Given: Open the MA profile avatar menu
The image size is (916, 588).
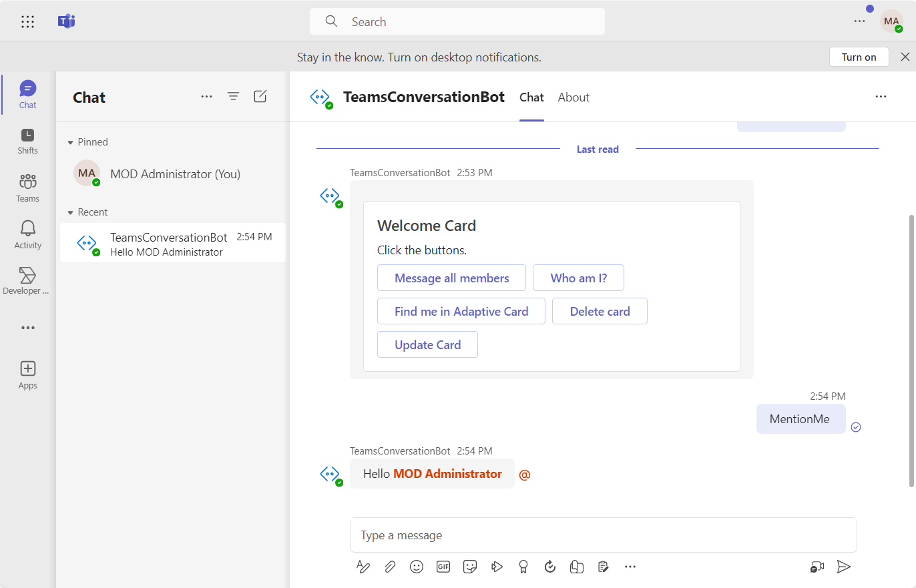Looking at the screenshot, I should pyautogui.click(x=891, y=21).
